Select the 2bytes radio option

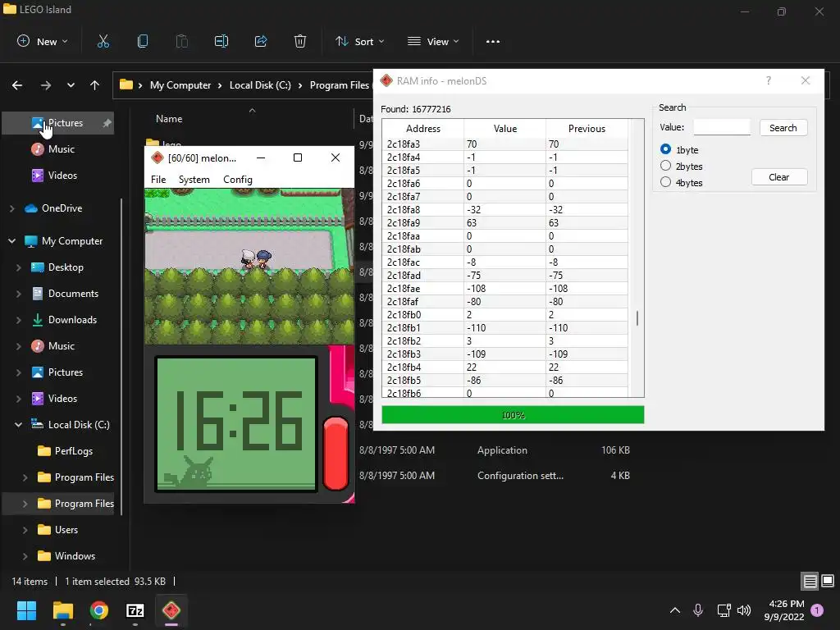coord(665,166)
